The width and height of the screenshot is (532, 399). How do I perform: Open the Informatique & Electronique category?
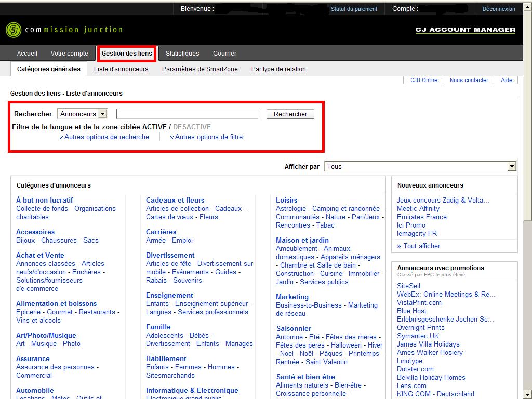(192, 391)
